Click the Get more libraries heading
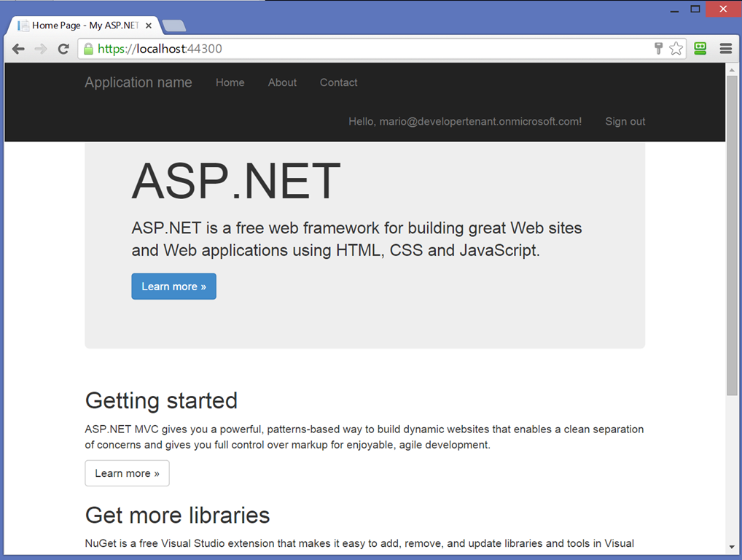742x560 pixels. 177,515
